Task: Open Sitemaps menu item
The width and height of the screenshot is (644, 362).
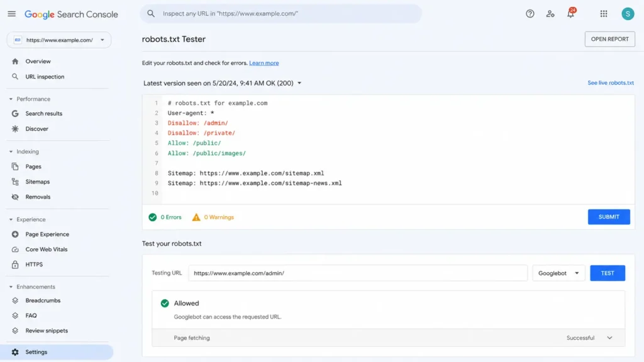Action: (x=37, y=182)
